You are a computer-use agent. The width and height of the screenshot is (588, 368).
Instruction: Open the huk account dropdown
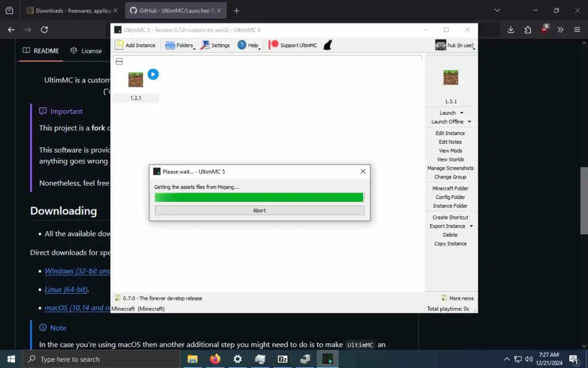tap(455, 45)
